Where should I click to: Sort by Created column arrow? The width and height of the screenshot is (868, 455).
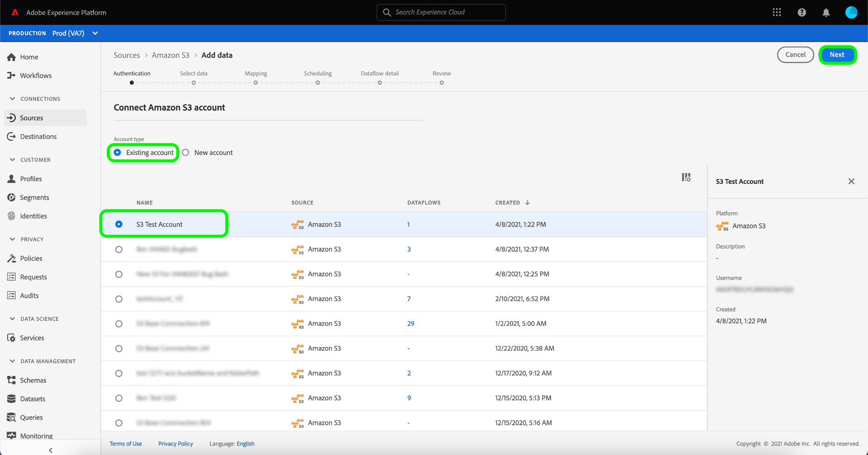528,202
